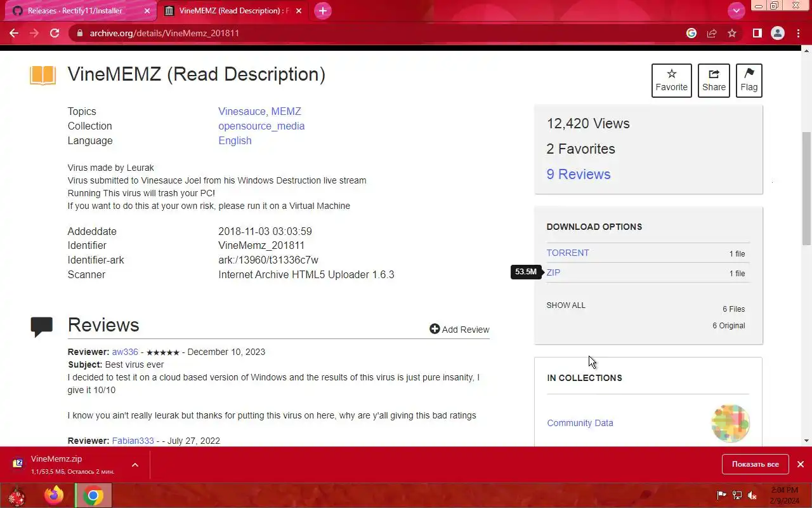812x508 pixels.
Task: Download via TORRENT link
Action: [x=568, y=253]
